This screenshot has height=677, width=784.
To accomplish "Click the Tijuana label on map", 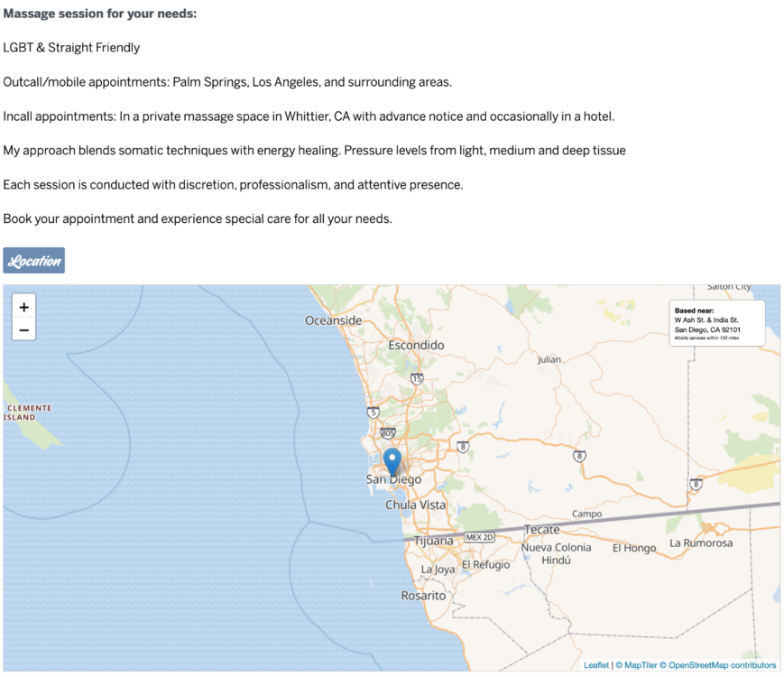I will [433, 541].
